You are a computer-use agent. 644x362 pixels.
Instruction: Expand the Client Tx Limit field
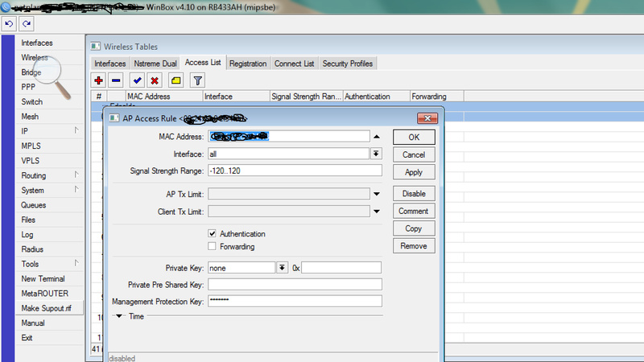click(x=377, y=212)
